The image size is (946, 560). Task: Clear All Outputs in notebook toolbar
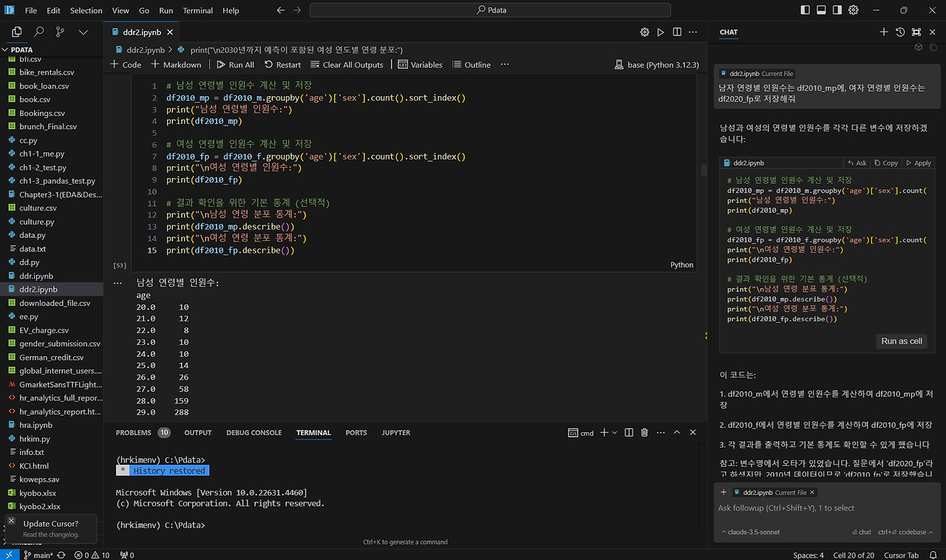[347, 64]
